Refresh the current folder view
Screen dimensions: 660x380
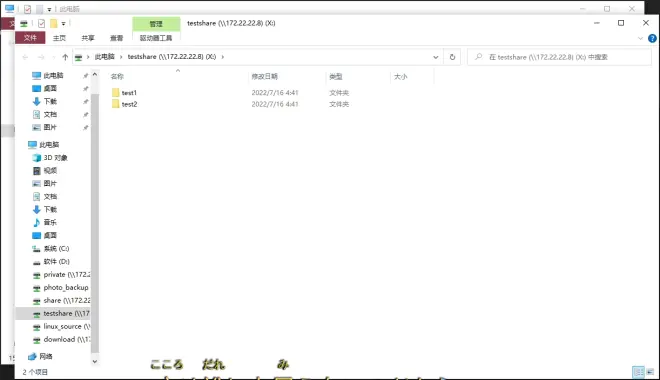coord(452,57)
